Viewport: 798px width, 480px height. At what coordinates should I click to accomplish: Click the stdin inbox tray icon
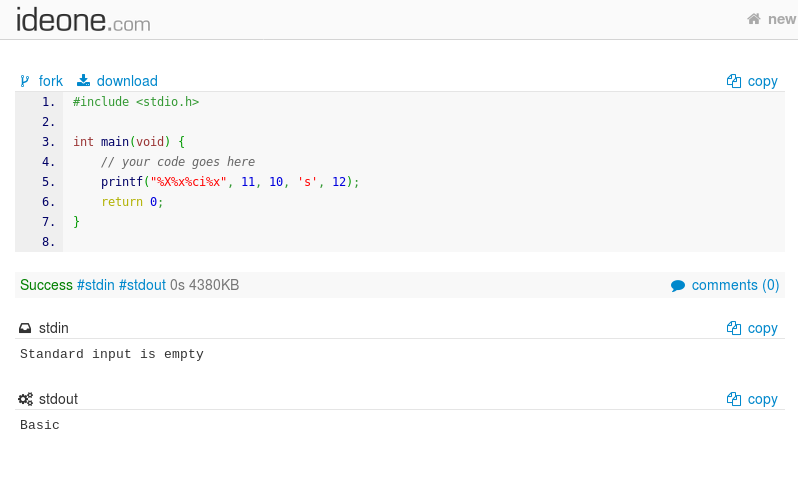25,328
